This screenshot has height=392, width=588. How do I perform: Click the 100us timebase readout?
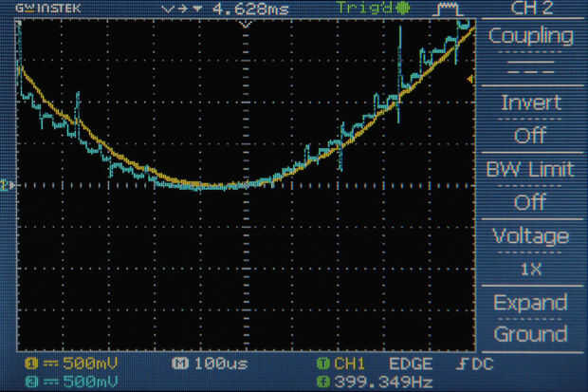(x=221, y=364)
